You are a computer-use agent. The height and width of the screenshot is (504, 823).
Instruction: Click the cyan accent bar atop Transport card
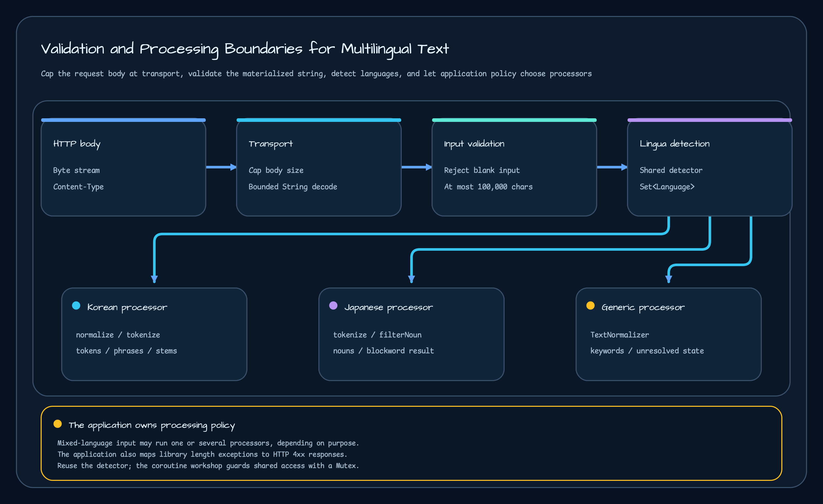point(319,120)
